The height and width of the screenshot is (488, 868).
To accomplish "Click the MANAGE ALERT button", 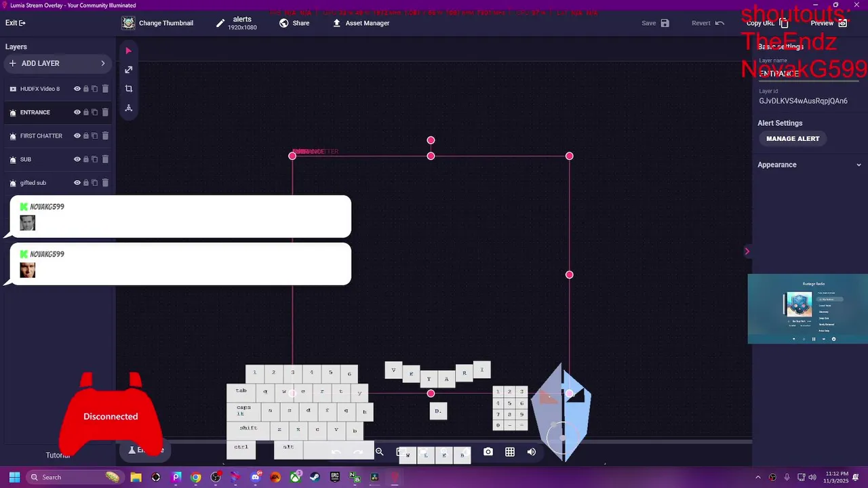I will pos(793,139).
